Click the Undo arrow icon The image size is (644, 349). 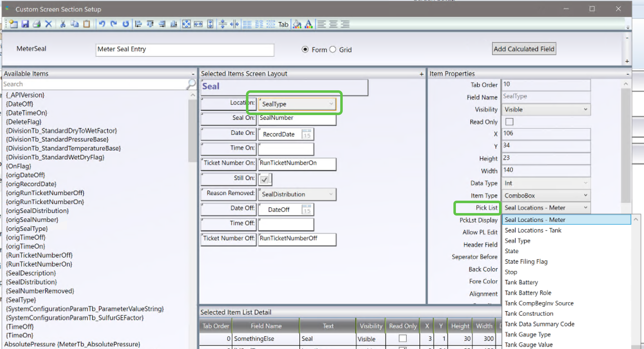(102, 24)
